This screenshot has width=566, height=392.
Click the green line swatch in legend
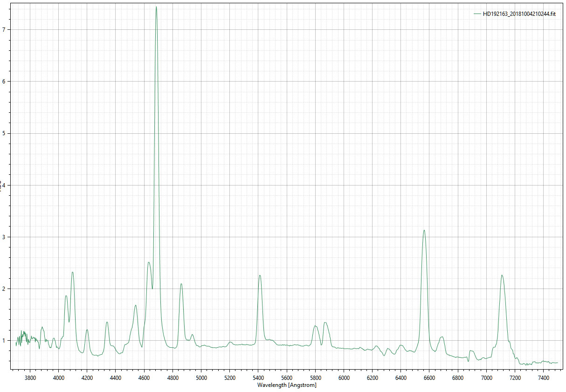pyautogui.click(x=477, y=14)
